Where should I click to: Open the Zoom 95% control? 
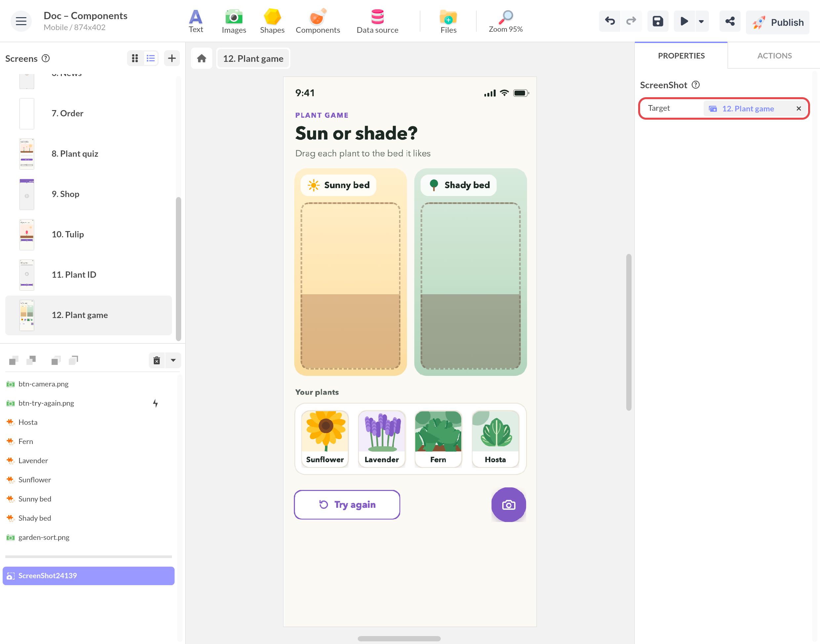coord(506,21)
